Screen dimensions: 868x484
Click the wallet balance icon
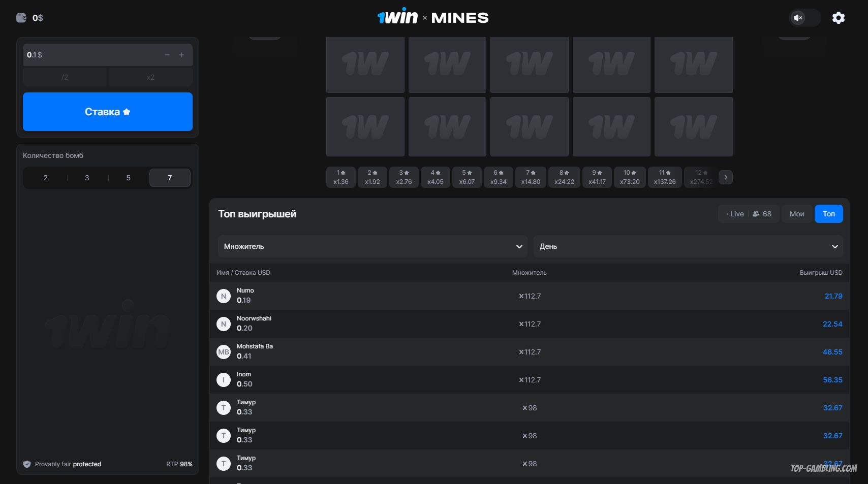click(21, 18)
